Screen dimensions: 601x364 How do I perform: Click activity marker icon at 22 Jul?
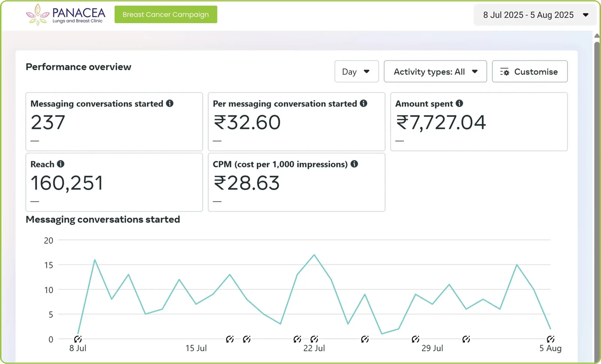pyautogui.click(x=314, y=339)
